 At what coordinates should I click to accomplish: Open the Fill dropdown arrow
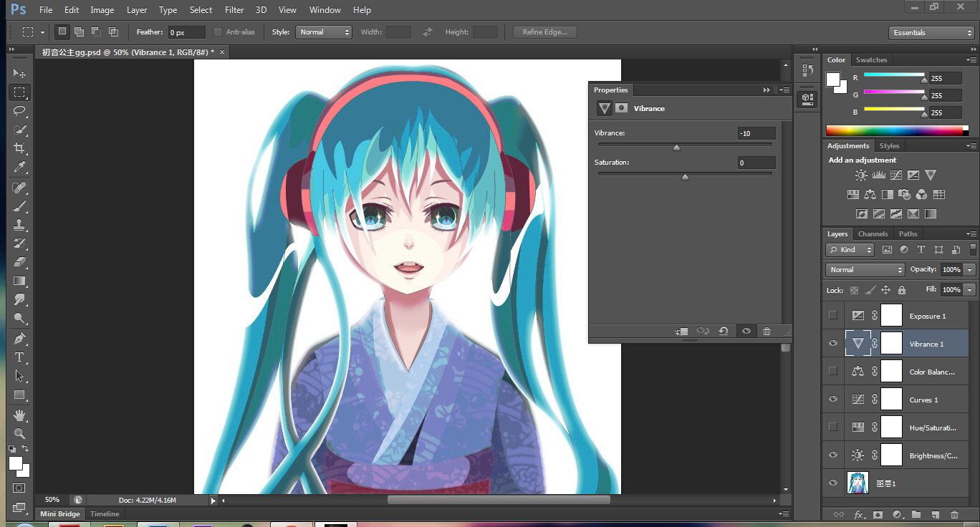click(970, 290)
